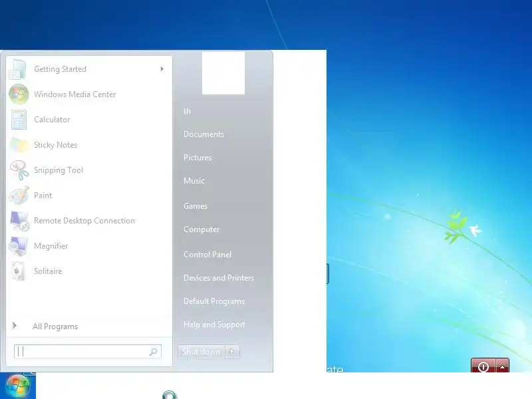Open Documents from Start menu
Image resolution: width=532 pixels, height=399 pixels.
point(203,134)
